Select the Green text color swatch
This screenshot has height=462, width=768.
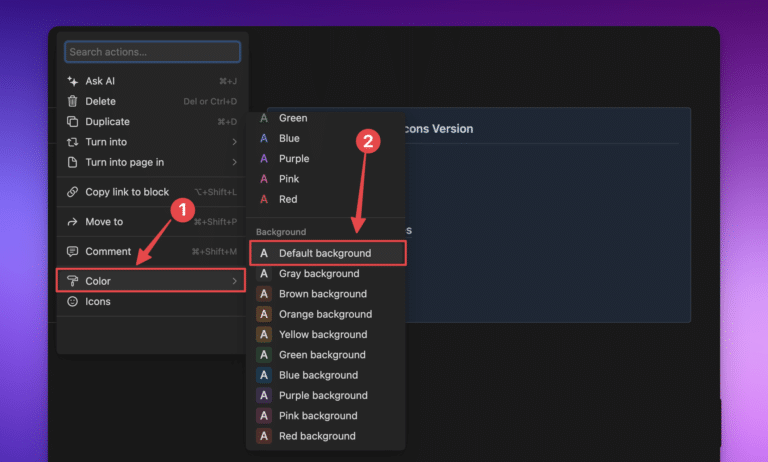coord(264,118)
